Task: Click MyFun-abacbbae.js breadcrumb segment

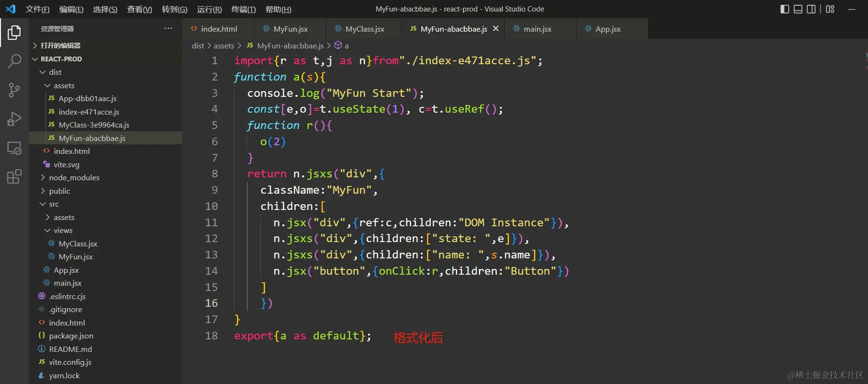Action: click(290, 46)
